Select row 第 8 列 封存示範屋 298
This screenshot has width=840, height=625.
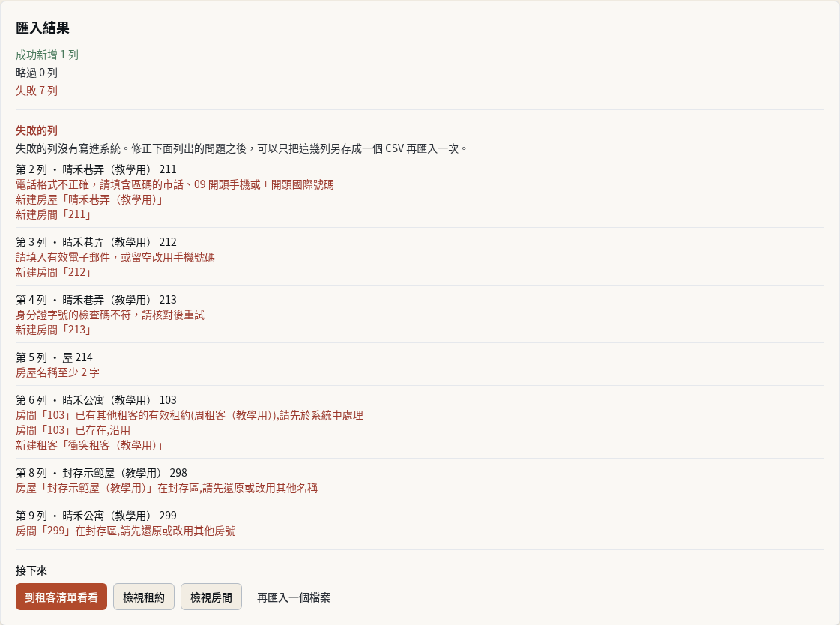[x=102, y=474]
